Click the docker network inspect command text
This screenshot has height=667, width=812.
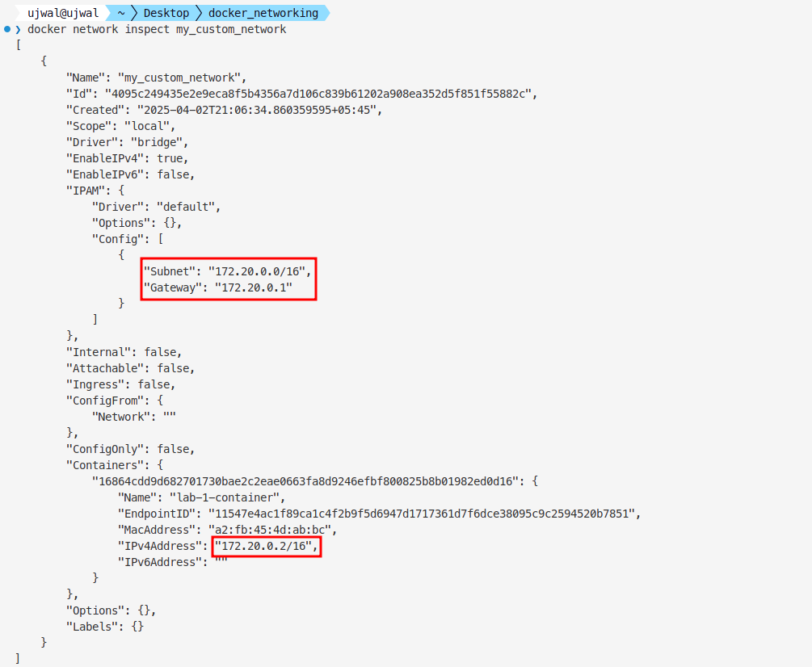tap(157, 29)
